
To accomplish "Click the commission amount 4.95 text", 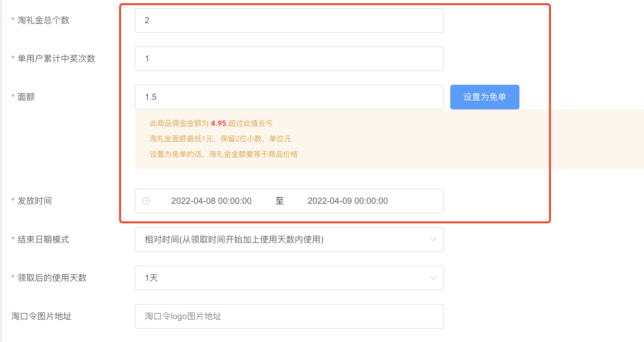I will pos(218,123).
